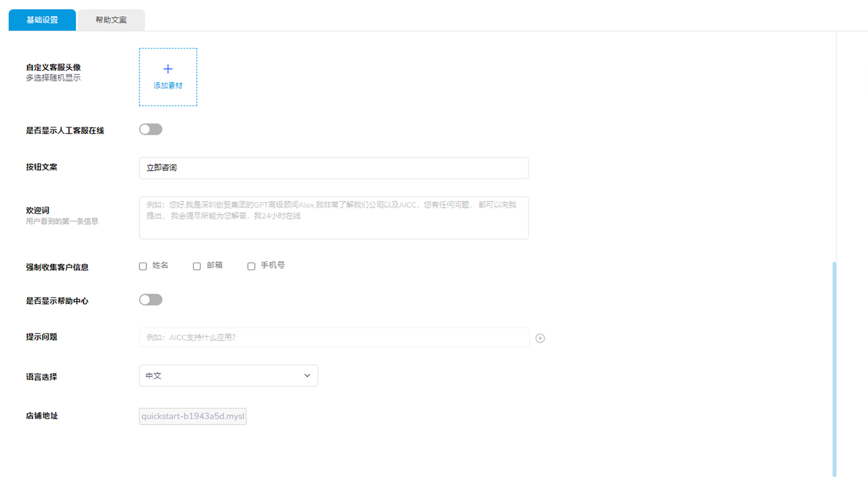Focus the 按钮文案 field containing 立即咨询
868x488 pixels.
(x=334, y=168)
